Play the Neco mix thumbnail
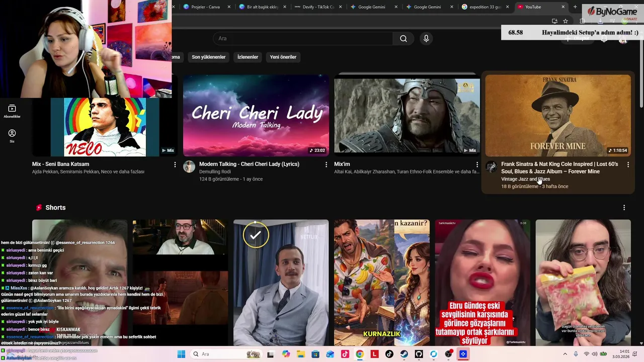Viewport: 644px width, 362px height. (x=105, y=127)
